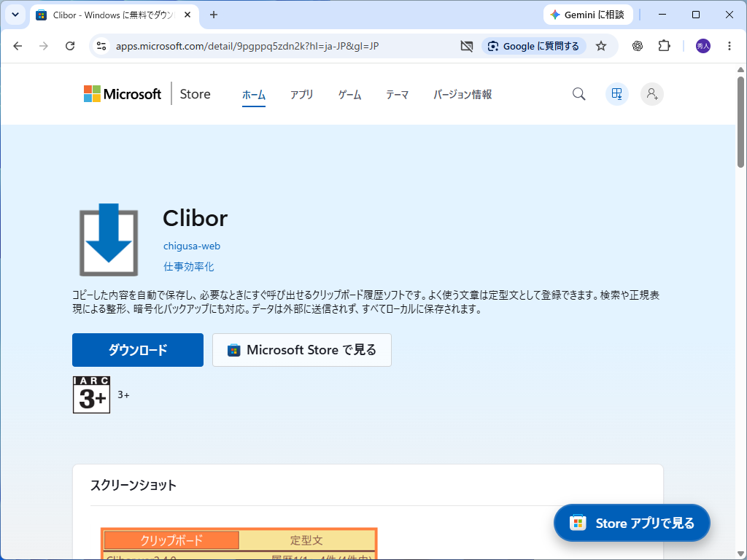This screenshot has height=560, width=747.
Task: Click the Store link in the header
Action: click(195, 94)
